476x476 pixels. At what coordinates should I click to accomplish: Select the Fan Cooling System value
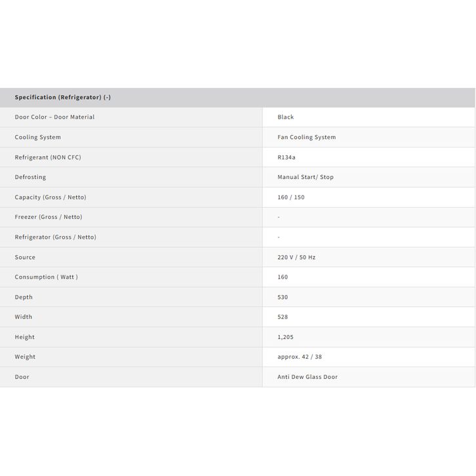[x=306, y=138]
